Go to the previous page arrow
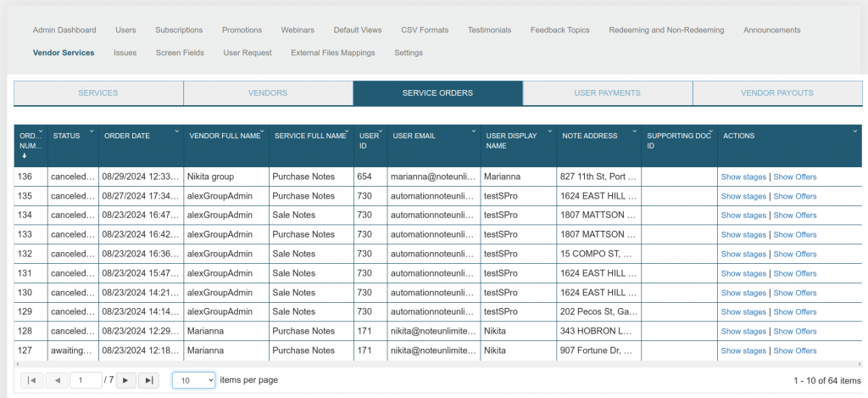Image resolution: width=868 pixels, height=398 pixels. pyautogui.click(x=57, y=380)
